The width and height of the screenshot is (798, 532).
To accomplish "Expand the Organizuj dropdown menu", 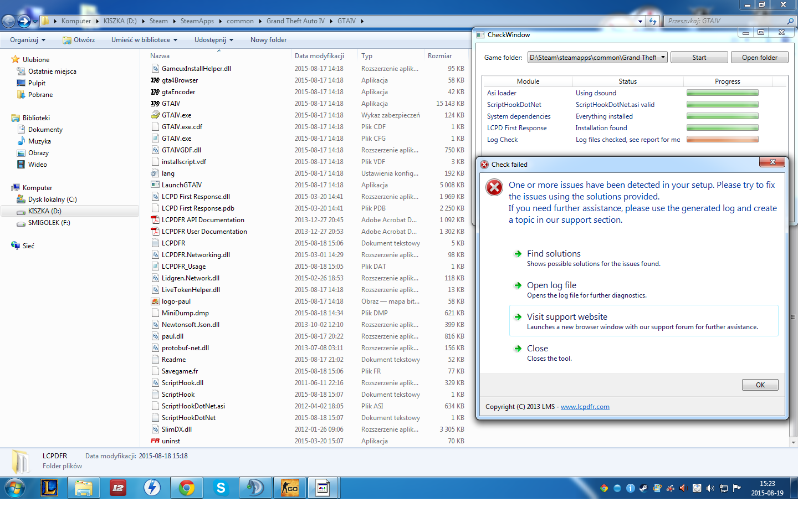I will tap(28, 40).
